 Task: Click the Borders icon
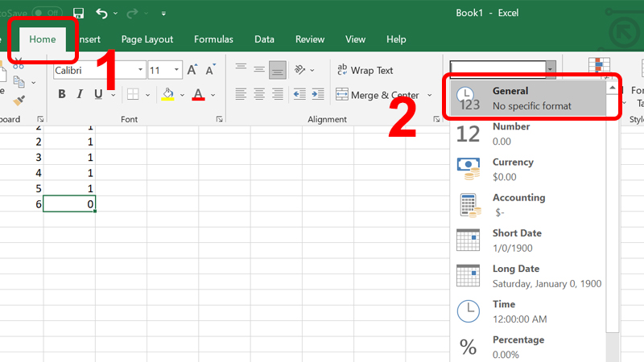[133, 94]
